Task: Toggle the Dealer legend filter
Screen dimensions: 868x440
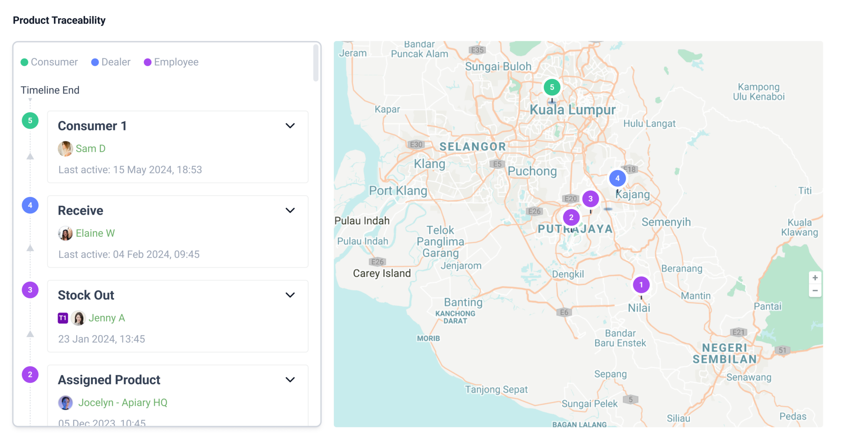Action: (111, 62)
